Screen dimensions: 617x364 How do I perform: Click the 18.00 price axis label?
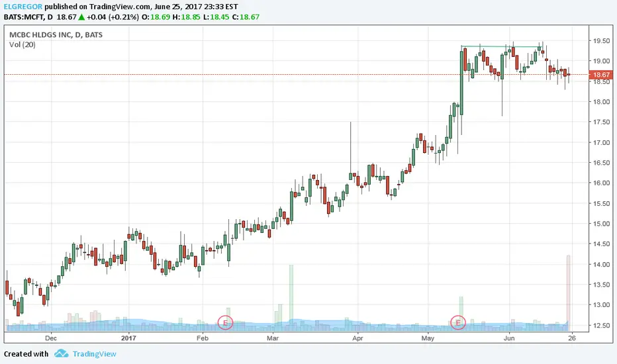click(601, 101)
